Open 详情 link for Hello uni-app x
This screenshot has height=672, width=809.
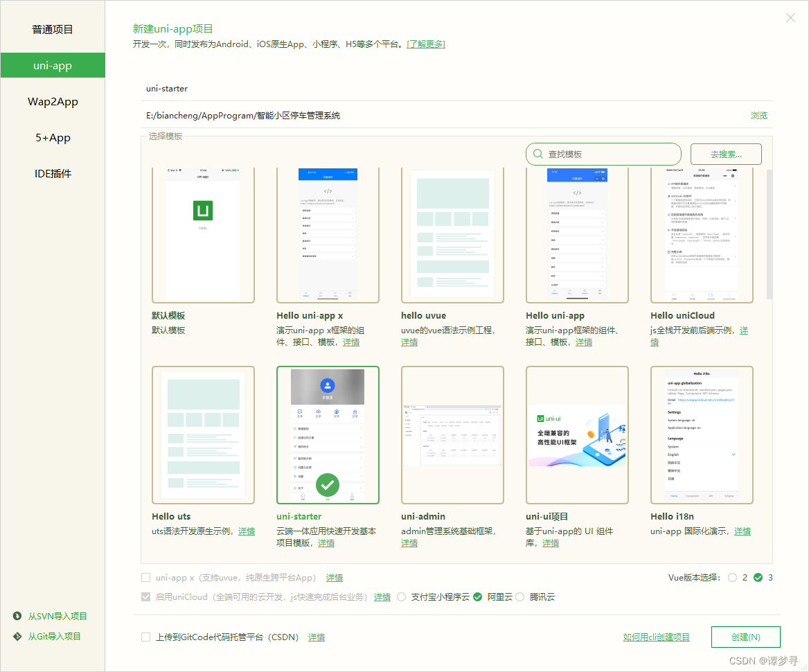coord(351,342)
